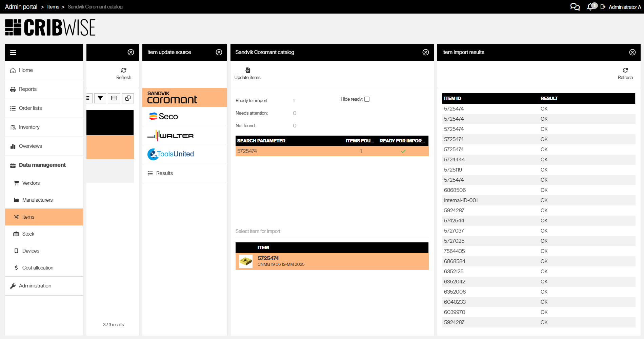
Task: Select result row Internal-ID-001
Action: [539, 200]
